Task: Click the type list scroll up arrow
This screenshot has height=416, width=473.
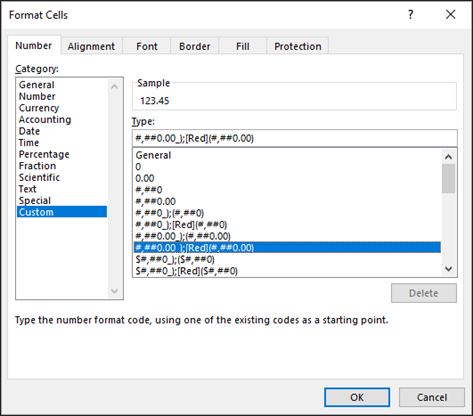Action: (449, 157)
